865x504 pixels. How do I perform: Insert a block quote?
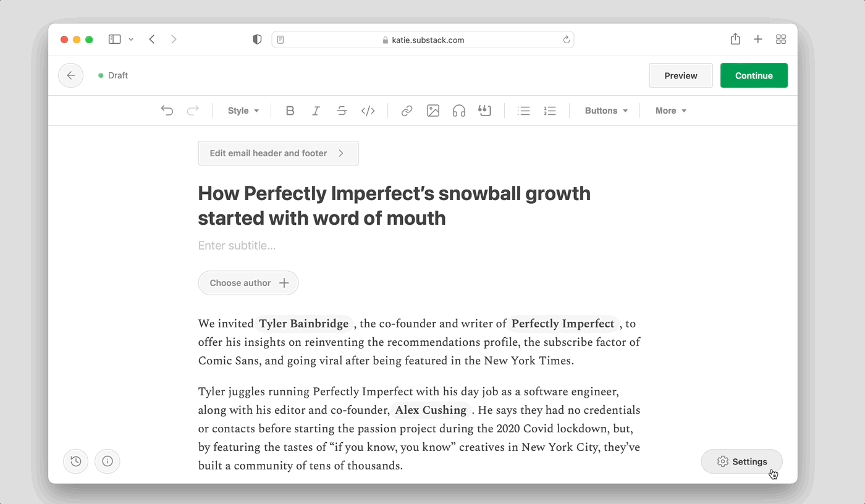[484, 111]
